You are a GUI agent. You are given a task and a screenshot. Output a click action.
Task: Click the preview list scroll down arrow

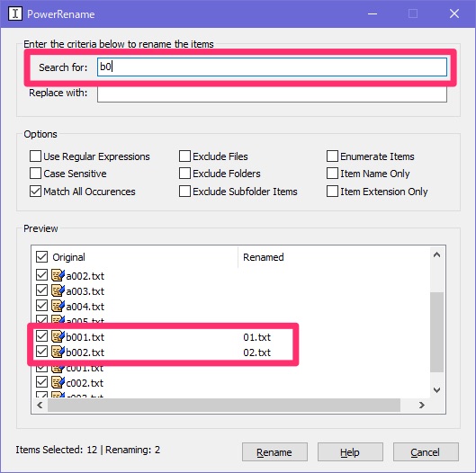click(436, 390)
